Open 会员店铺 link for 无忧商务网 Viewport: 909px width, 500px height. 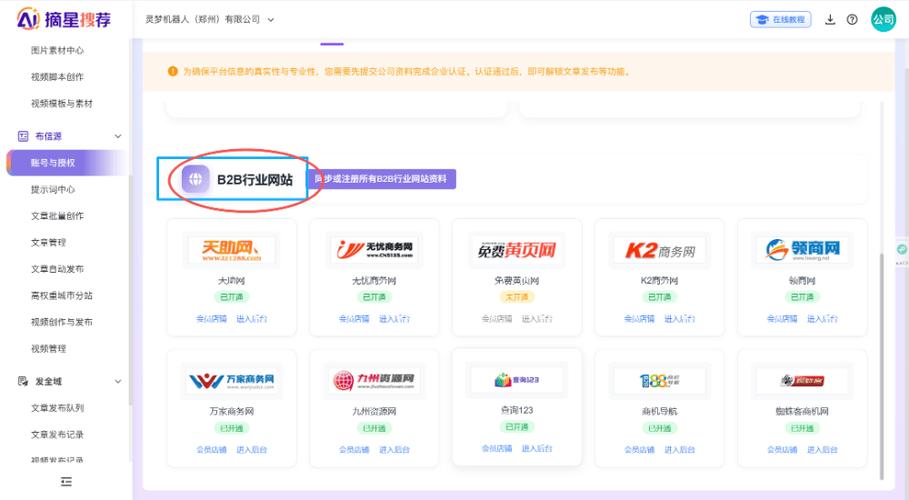tap(354, 319)
